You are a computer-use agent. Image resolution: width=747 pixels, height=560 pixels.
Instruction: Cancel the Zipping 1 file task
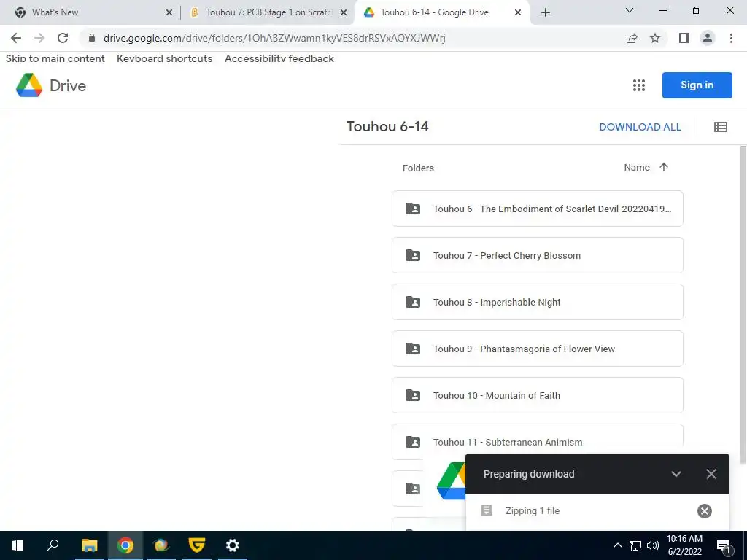704,511
